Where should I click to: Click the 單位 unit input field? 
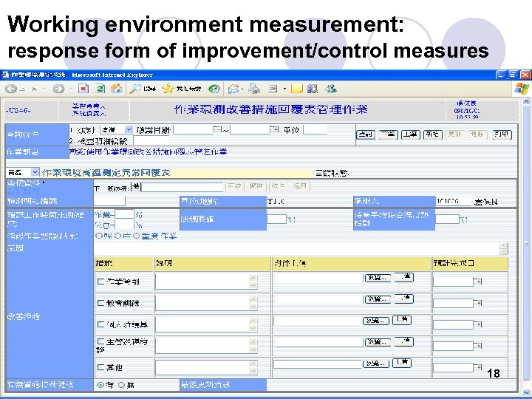(316, 129)
